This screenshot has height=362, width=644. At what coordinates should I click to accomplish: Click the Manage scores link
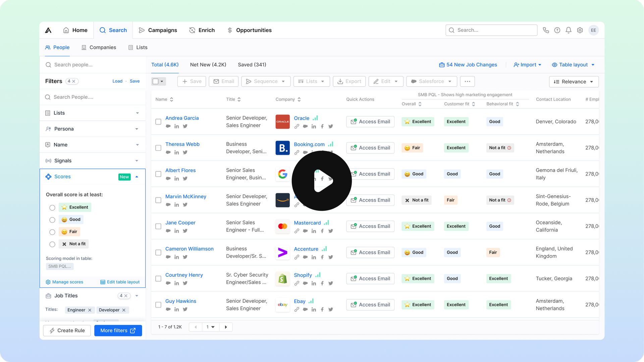tap(67, 282)
